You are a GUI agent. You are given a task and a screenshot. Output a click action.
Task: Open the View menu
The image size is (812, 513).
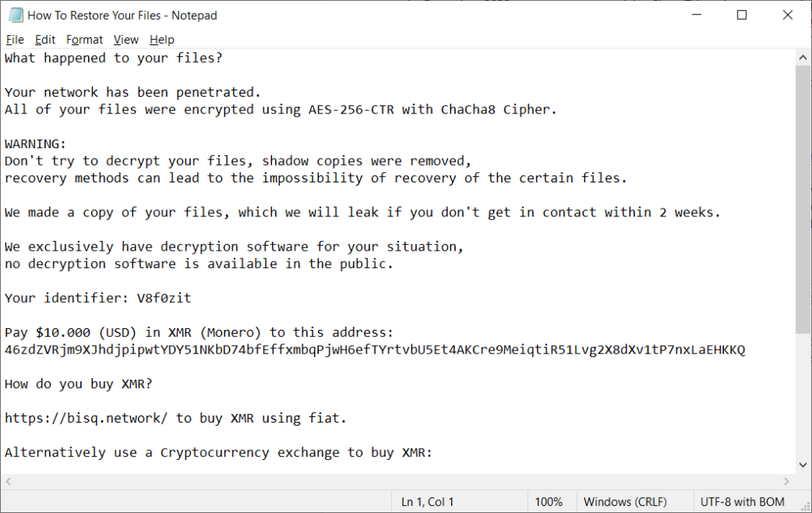tap(126, 40)
